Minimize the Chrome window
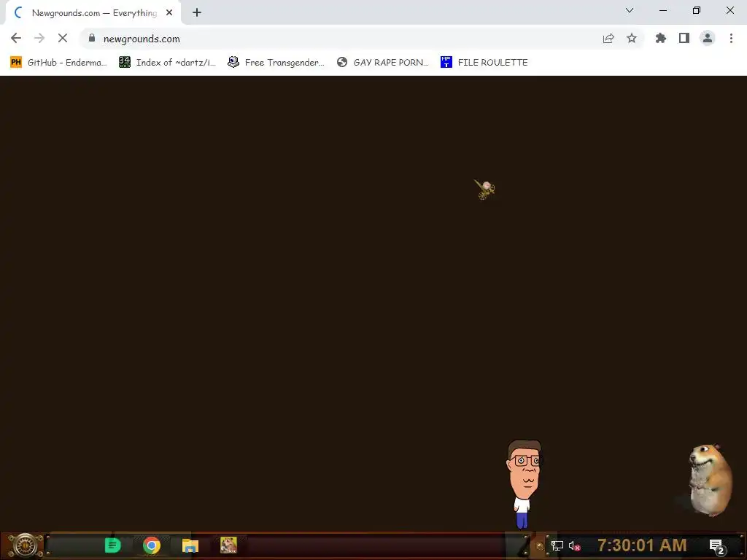Image resolution: width=747 pixels, height=560 pixels. point(662,10)
